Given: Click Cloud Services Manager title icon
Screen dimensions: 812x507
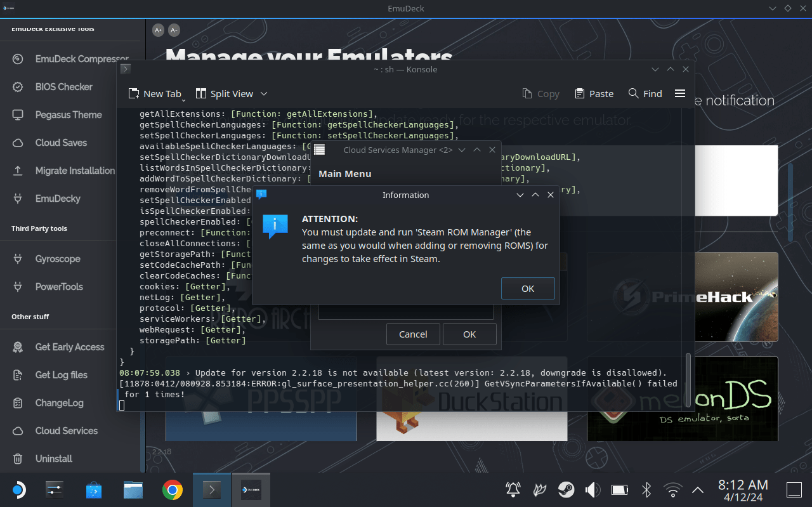Looking at the screenshot, I should point(319,150).
